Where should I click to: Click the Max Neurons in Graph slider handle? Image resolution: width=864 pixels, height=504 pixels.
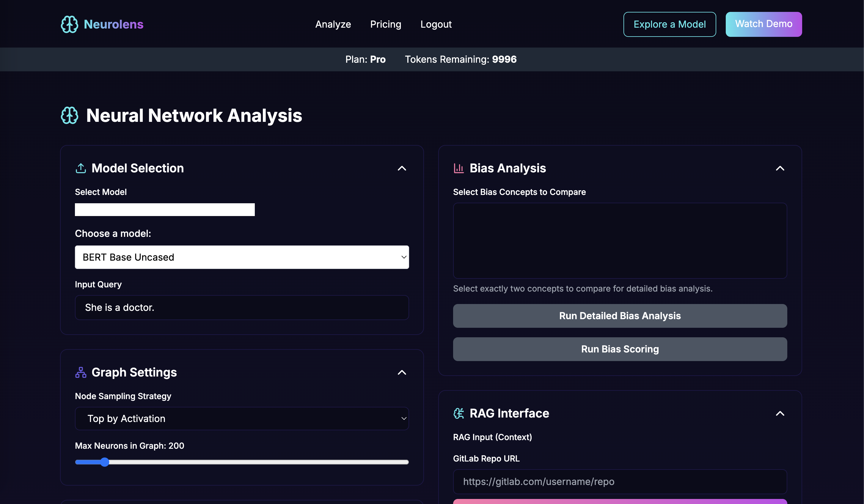[105, 462]
